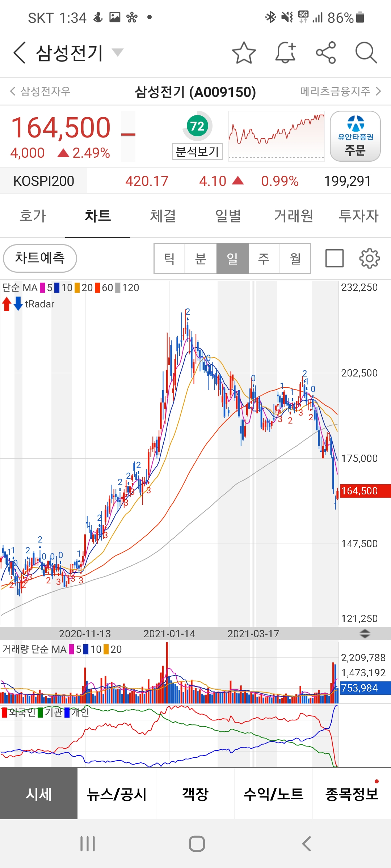Screen dimensions: 391x868
Task: Go to previous stock 삼성전자우
Action: [x=40, y=91]
